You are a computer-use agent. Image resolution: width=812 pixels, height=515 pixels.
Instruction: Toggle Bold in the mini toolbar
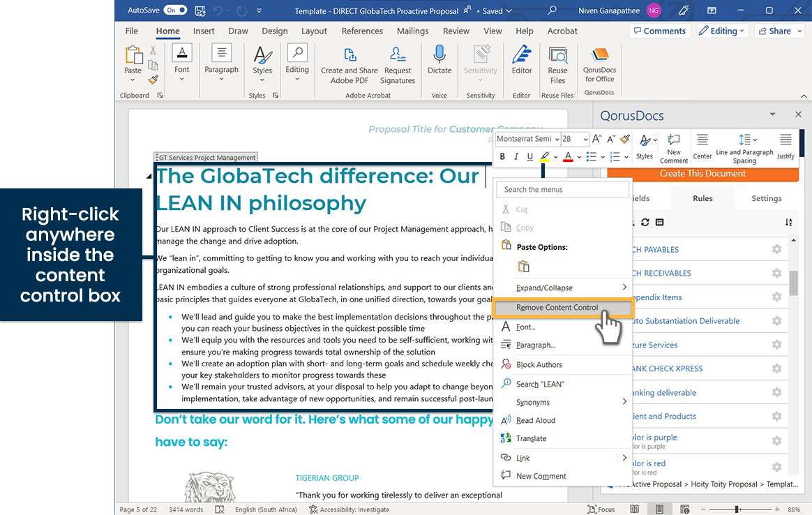coord(502,156)
